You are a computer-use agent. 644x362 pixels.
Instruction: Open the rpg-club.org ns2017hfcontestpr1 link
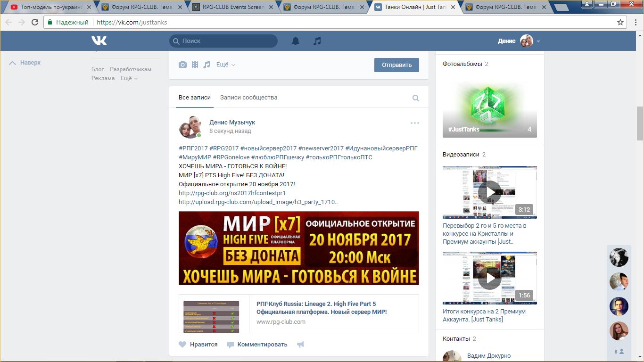(232, 193)
